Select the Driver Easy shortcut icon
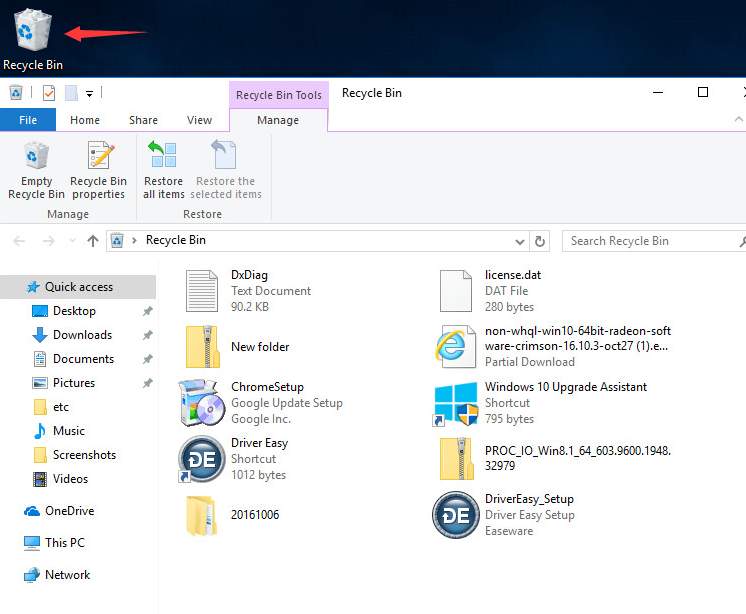Image resolution: width=746 pixels, height=614 pixels. (x=202, y=459)
